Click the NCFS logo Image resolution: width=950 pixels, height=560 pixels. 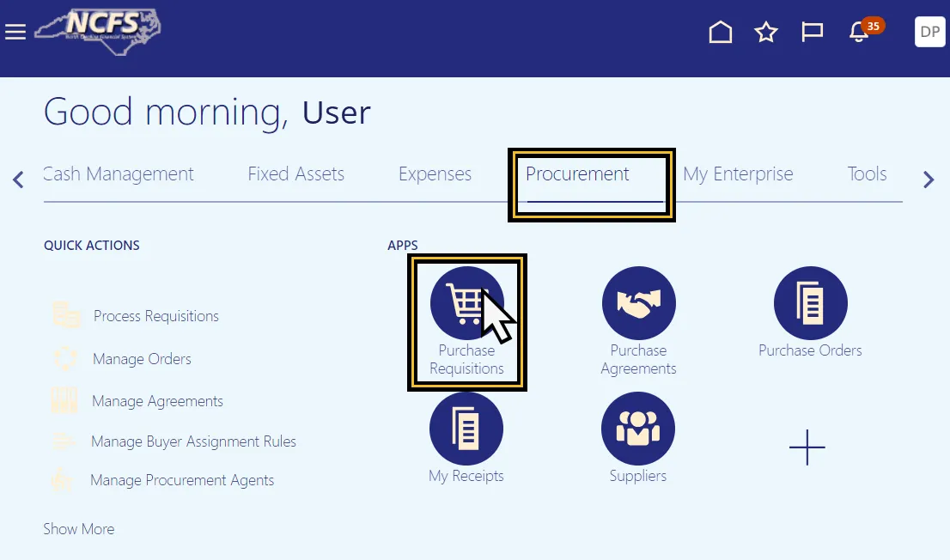98,32
